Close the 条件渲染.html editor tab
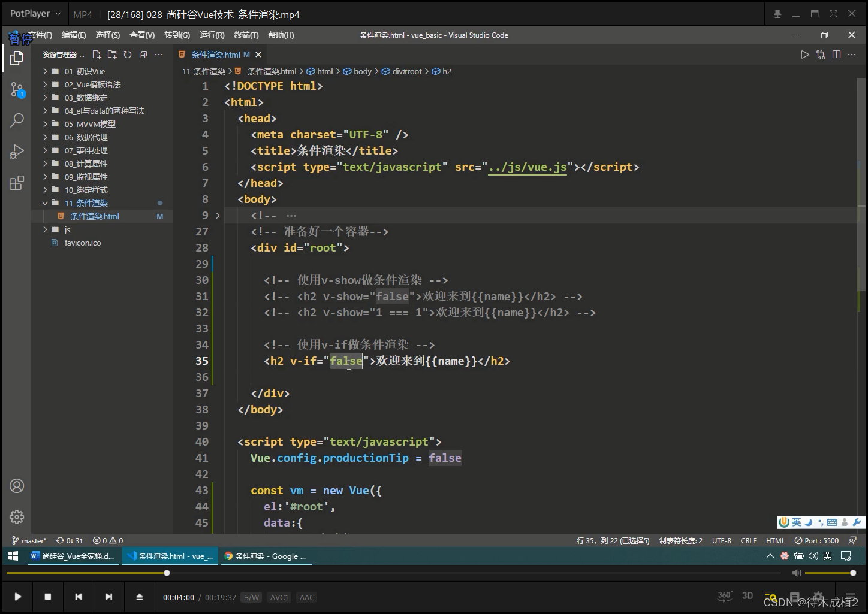The width and height of the screenshot is (868, 614). click(258, 55)
